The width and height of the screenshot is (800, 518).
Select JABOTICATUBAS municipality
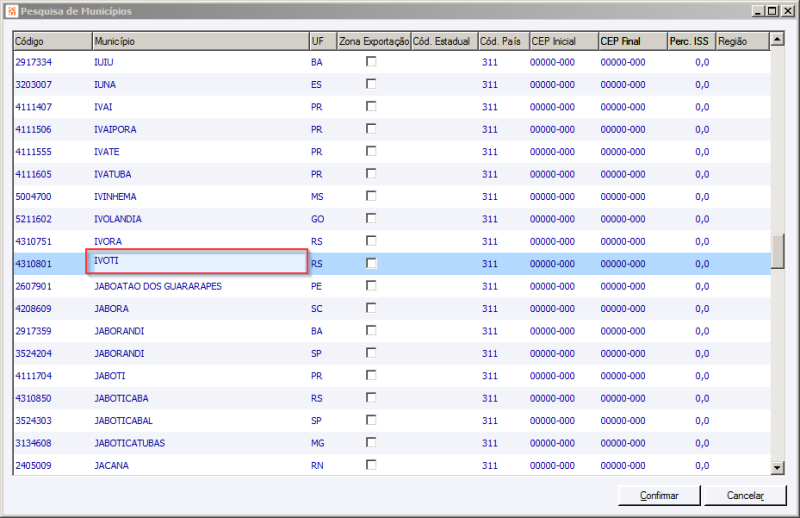point(130,443)
